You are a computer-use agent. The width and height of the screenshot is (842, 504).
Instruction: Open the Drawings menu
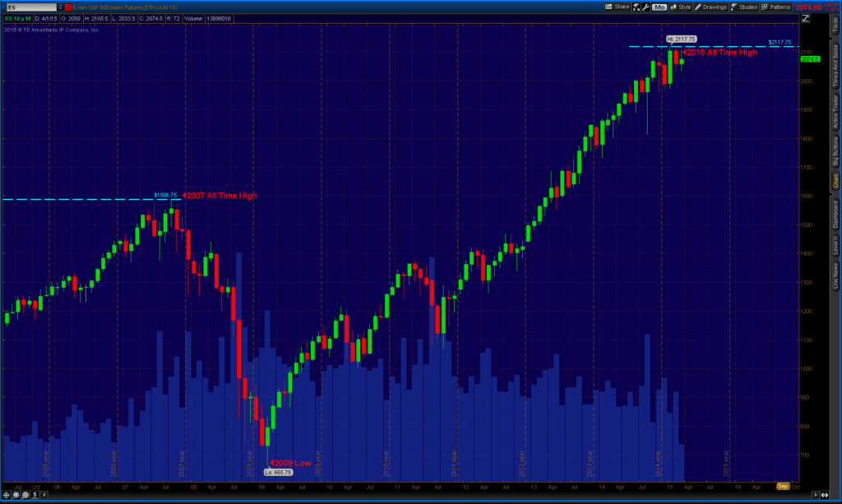[711, 7]
